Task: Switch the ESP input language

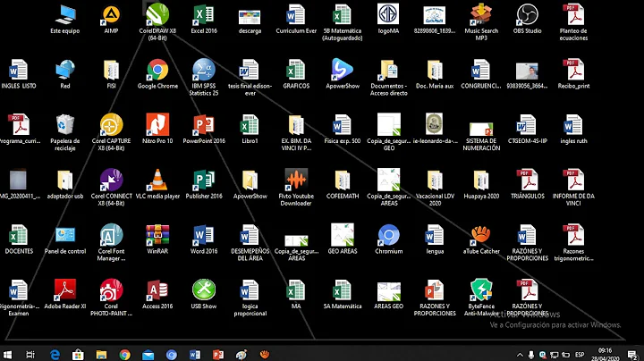Action: pos(580,355)
